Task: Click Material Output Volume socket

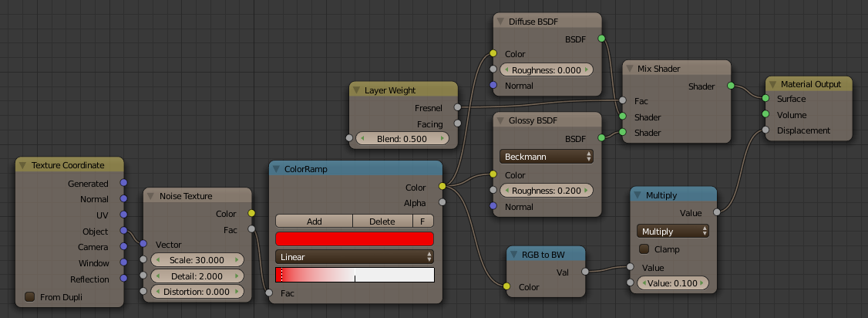Action: [x=765, y=114]
